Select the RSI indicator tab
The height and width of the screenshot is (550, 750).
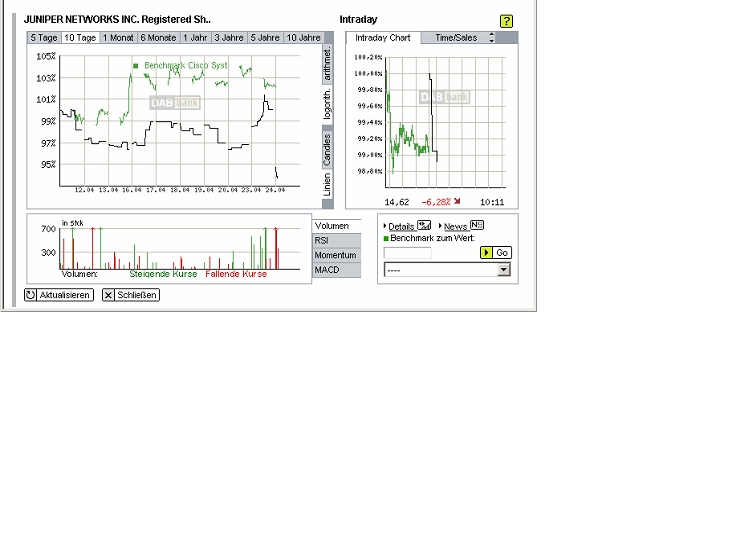pos(336,240)
